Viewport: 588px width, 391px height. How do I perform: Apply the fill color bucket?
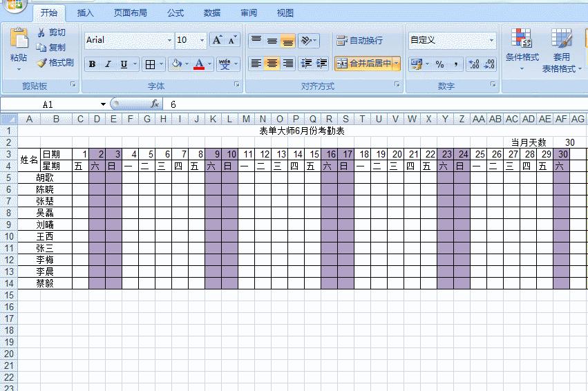tap(176, 64)
